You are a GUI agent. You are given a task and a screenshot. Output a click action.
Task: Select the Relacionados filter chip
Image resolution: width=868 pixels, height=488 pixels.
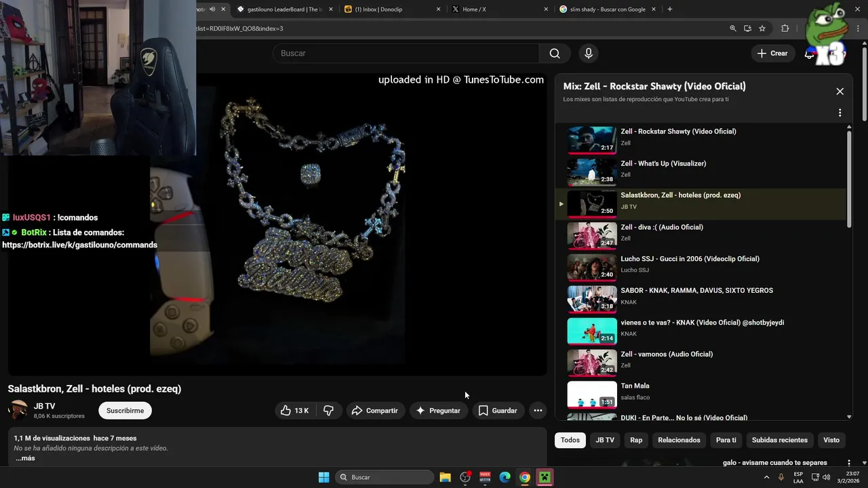pos(679,440)
